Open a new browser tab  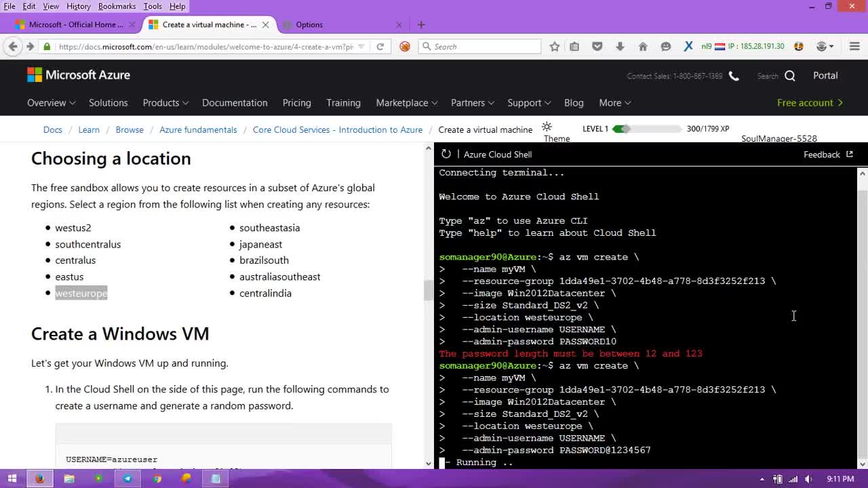pyautogui.click(x=421, y=24)
